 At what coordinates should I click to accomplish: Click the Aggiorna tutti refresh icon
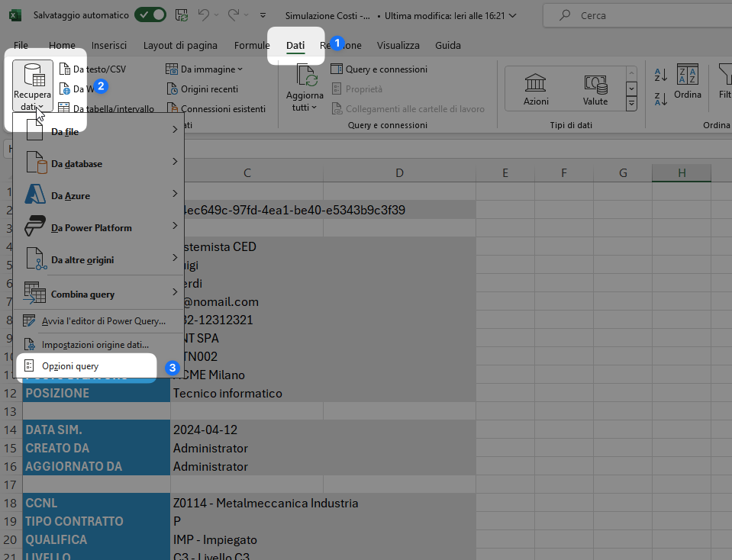tap(305, 76)
